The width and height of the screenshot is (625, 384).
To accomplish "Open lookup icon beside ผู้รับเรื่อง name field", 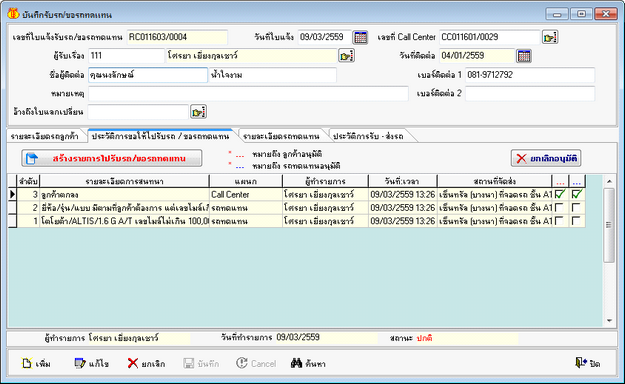I will pyautogui.click(x=346, y=56).
